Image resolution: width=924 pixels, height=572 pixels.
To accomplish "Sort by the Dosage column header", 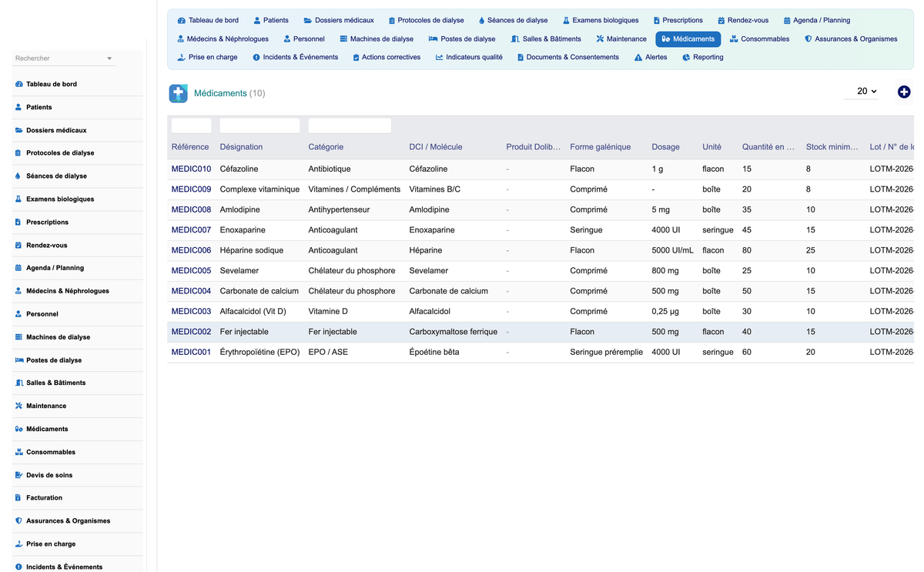I will click(x=665, y=147).
